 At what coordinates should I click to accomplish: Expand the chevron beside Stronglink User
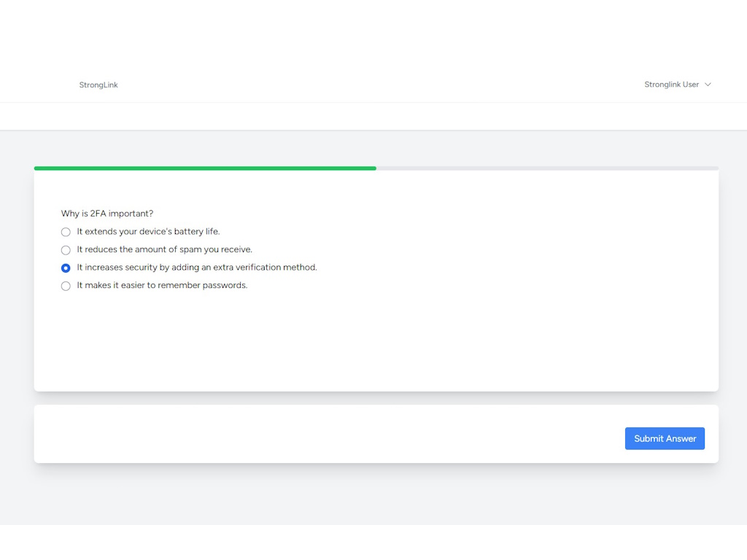click(708, 85)
